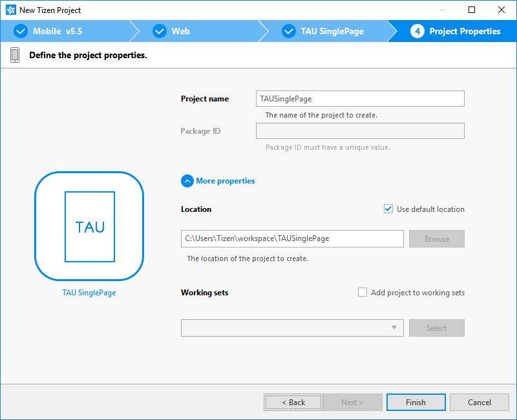The width and height of the screenshot is (517, 420).
Task: Click the step 4 number badge
Action: [x=417, y=31]
